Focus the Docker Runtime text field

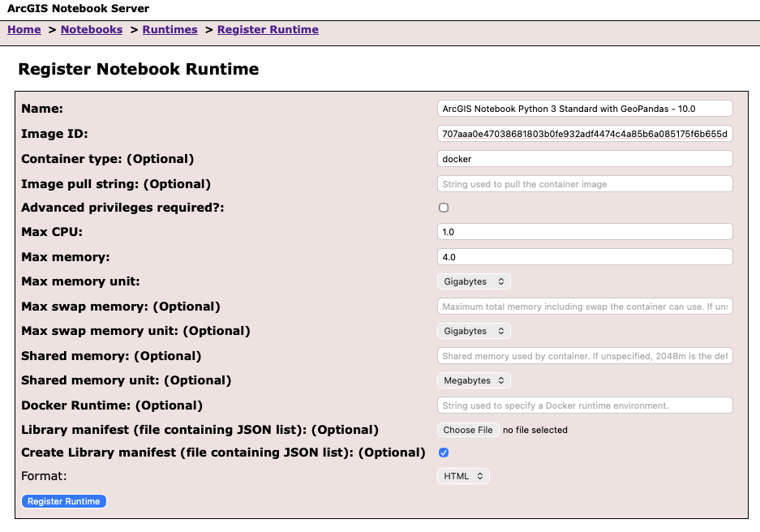(584, 405)
